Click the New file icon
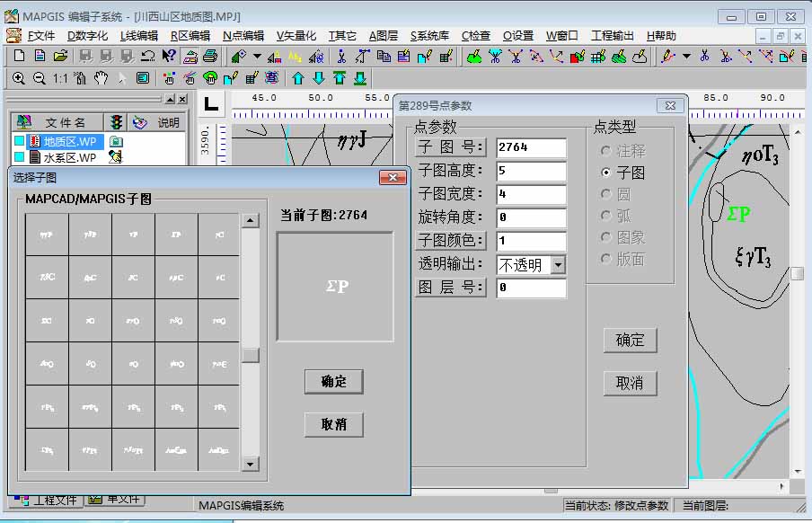Screen dimensions: 812x523 (x=19, y=56)
